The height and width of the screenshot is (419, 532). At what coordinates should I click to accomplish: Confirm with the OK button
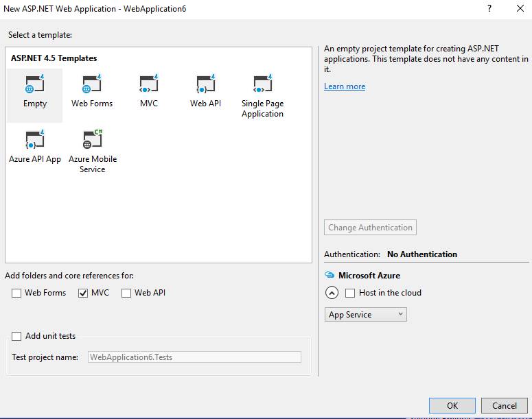(452, 405)
